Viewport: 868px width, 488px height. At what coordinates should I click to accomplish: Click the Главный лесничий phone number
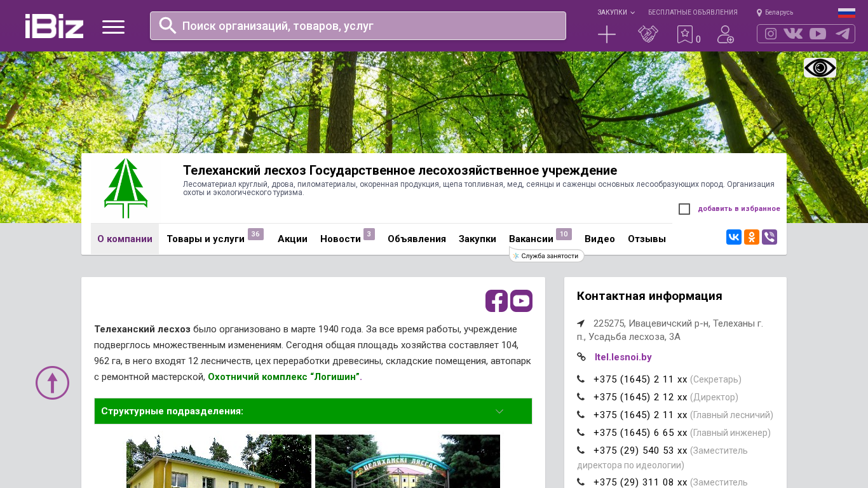pyautogui.click(x=641, y=415)
